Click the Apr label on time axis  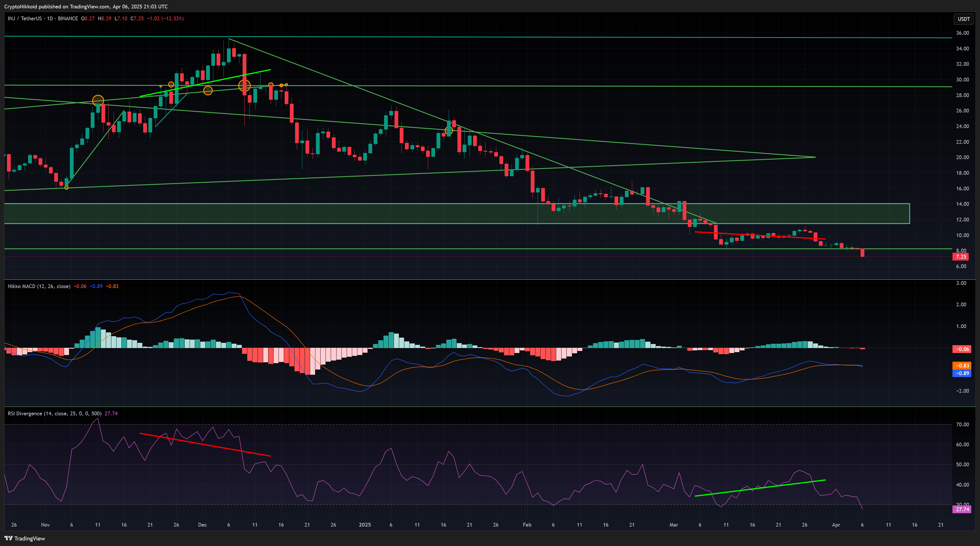(836, 525)
